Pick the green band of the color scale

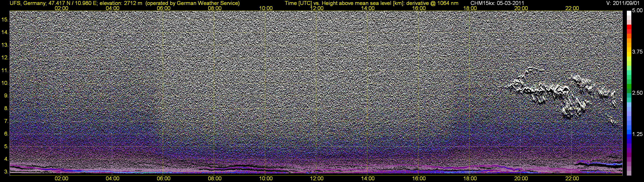[629, 86]
